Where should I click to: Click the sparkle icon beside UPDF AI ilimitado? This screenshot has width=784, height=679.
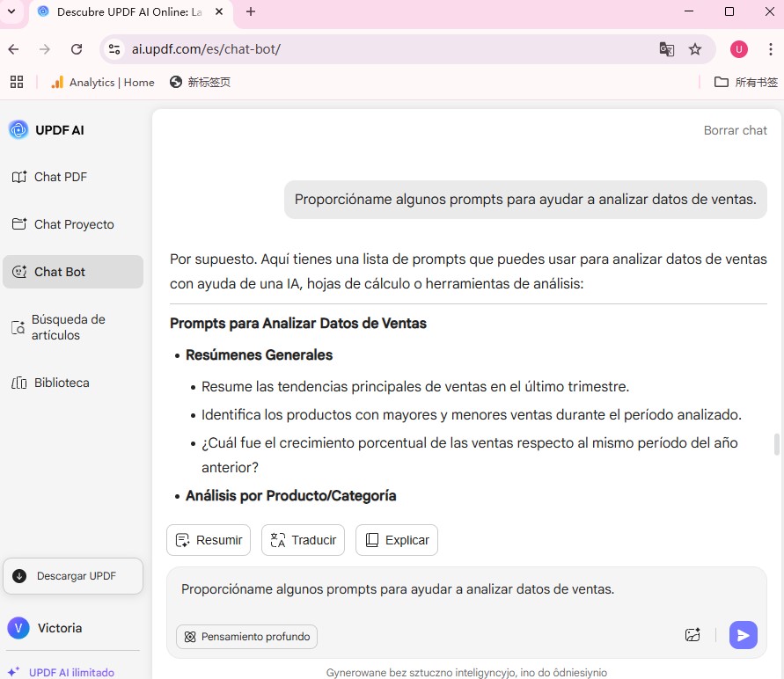tap(13, 671)
